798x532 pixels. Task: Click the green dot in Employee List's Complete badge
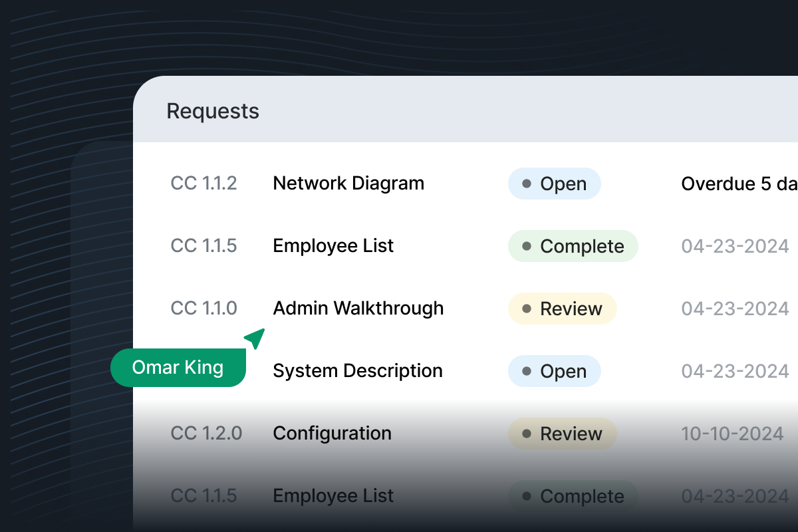(527, 245)
